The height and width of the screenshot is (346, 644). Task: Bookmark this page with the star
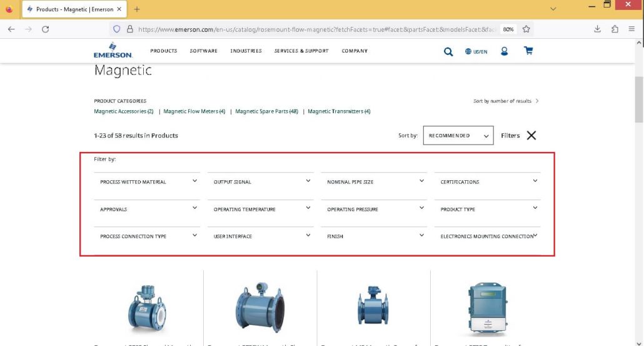point(526,29)
